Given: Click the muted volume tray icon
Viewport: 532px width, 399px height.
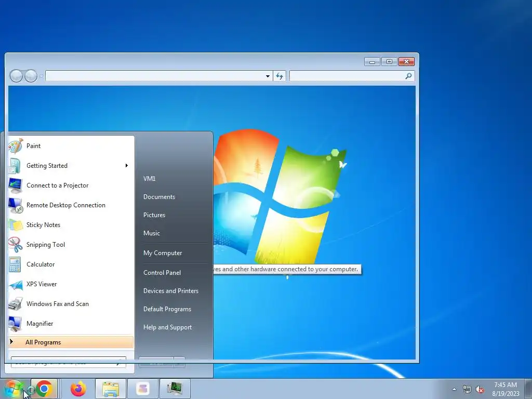Looking at the screenshot, I should click(x=480, y=389).
